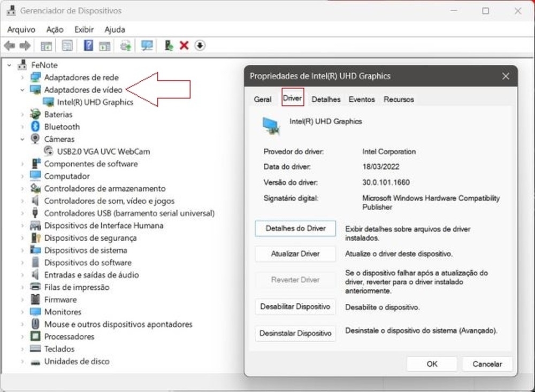The height and width of the screenshot is (392, 535).
Task: Click the Back navigation arrow
Action: [9, 45]
